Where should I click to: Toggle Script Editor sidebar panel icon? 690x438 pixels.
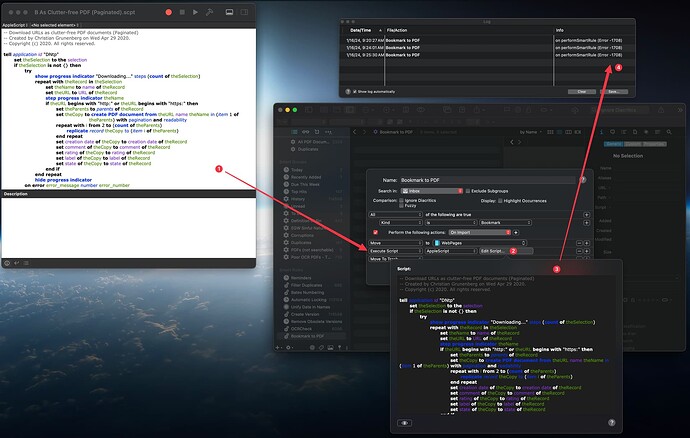tap(244, 12)
